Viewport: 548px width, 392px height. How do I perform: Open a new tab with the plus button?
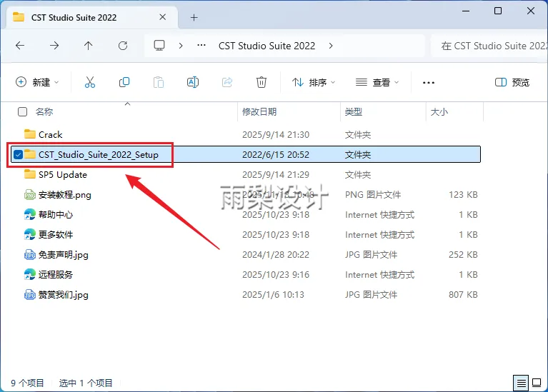click(194, 17)
